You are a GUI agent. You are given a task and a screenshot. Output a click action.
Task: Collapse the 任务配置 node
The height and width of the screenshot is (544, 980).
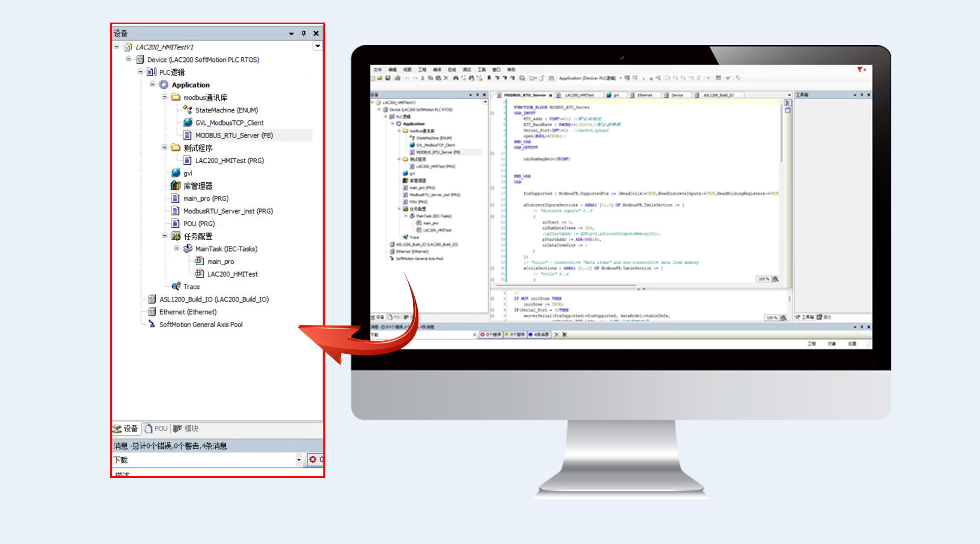point(164,236)
